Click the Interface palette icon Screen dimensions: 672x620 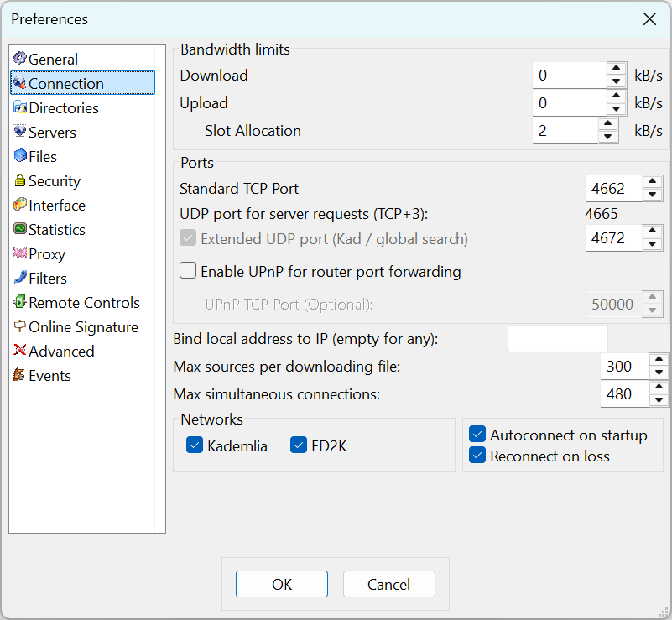point(19,204)
